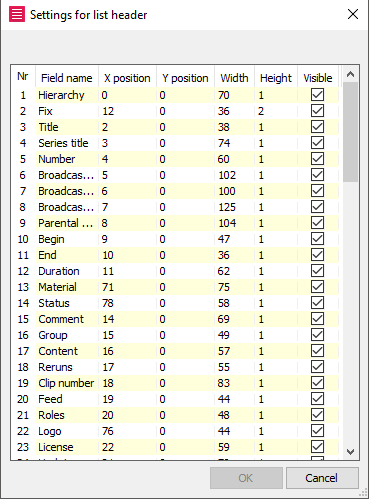
Task: Click the vertical scrollbar thumb
Action: pyautogui.click(x=350, y=132)
